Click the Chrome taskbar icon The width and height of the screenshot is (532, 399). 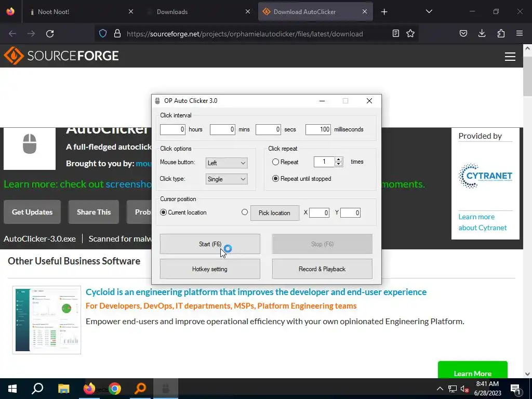click(115, 389)
